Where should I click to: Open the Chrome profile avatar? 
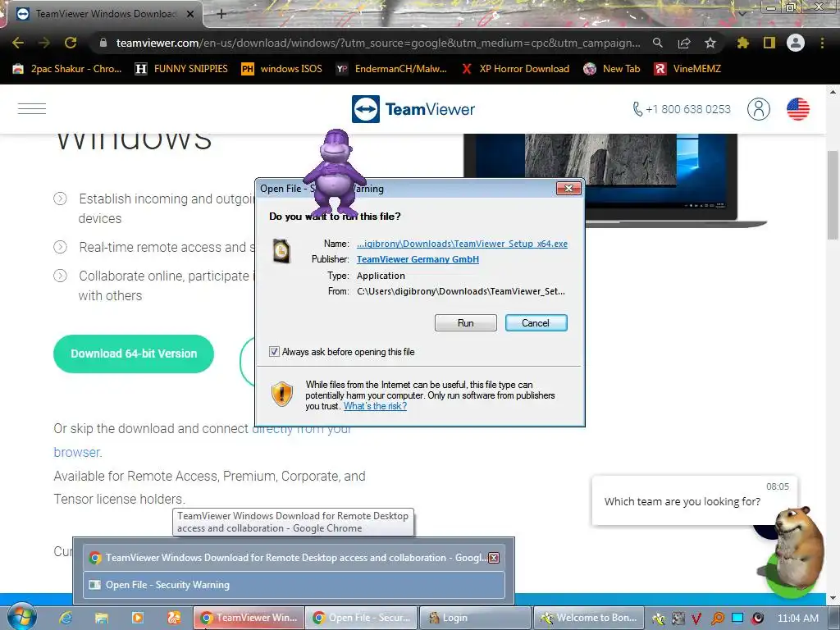coord(796,43)
